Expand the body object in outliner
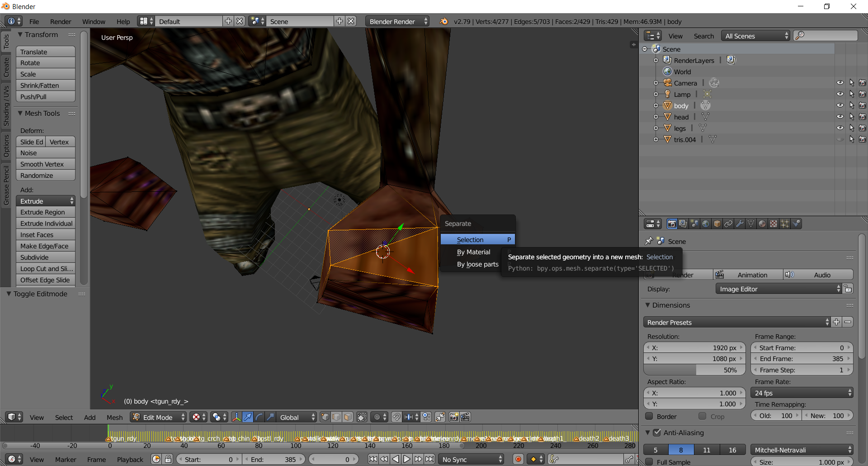Screen dimensions: 868x466 pyautogui.click(x=656, y=105)
